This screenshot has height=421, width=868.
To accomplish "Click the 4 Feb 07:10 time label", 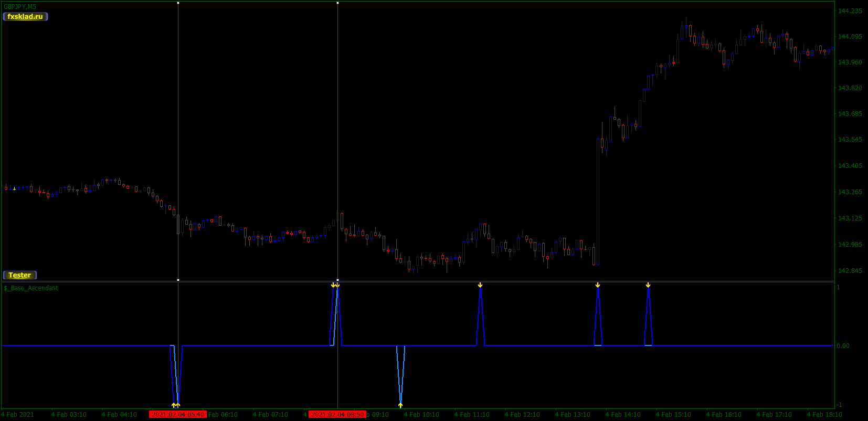I will pos(270,415).
